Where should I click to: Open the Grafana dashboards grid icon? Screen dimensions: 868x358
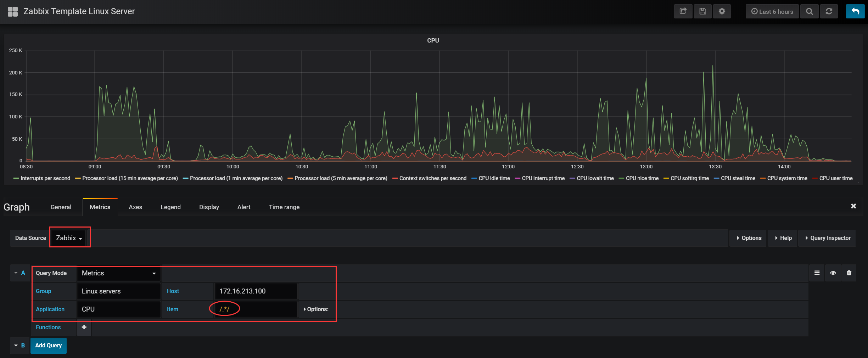pyautogui.click(x=13, y=12)
